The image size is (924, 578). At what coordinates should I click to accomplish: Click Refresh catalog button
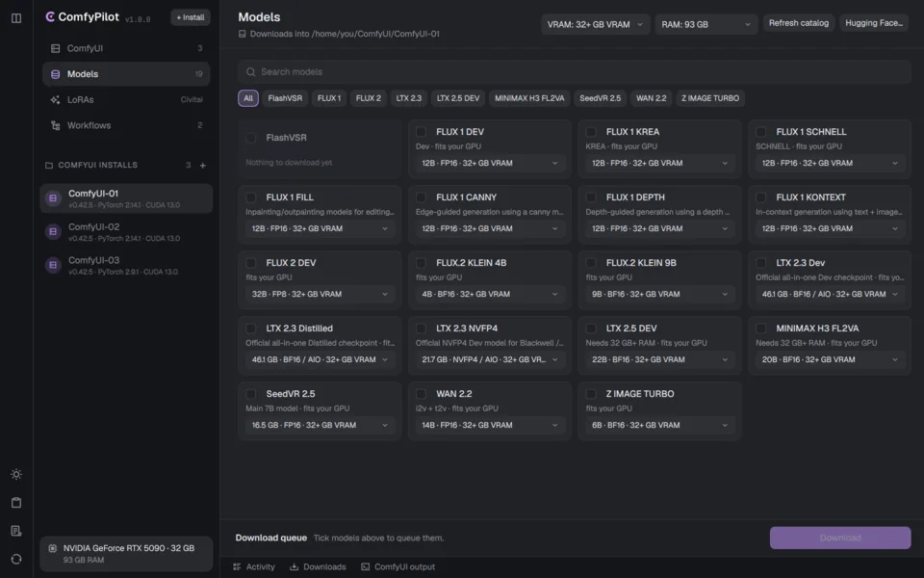(799, 23)
